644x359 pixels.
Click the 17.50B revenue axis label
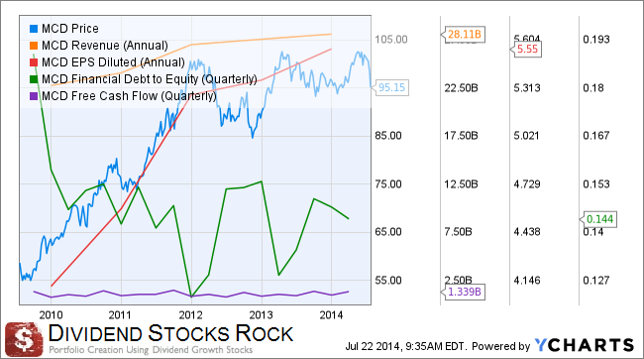pos(461,136)
